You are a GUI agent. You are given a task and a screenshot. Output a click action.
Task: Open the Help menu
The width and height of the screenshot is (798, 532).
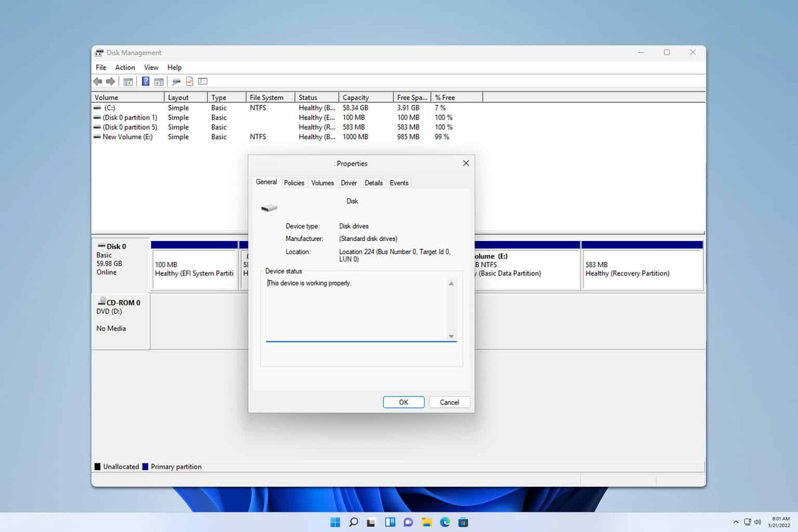(175, 68)
